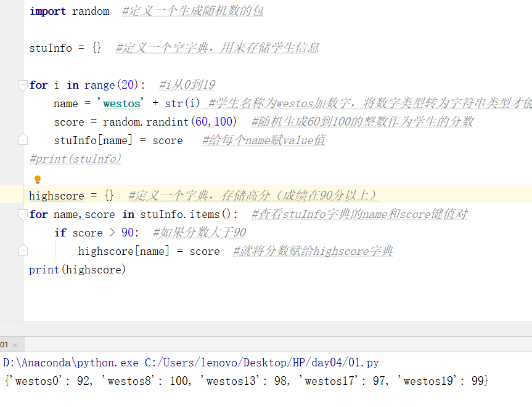Viewport: 532px width, 407px height.
Task: Click 'westos13': 98 in output
Action: coord(245,381)
